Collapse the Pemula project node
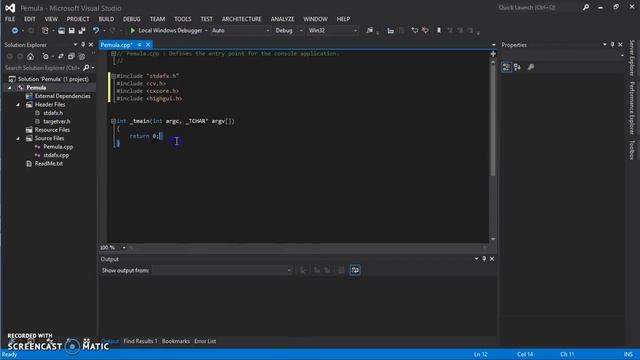The image size is (640, 360). [x=10, y=88]
